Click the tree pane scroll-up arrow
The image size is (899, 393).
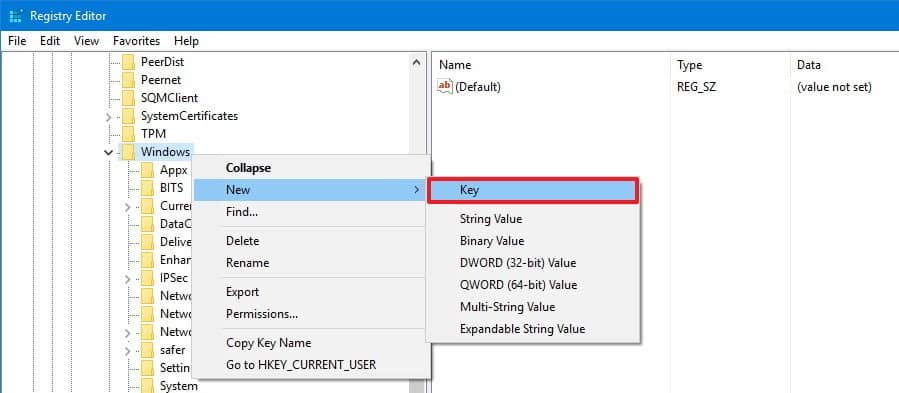pyautogui.click(x=416, y=62)
